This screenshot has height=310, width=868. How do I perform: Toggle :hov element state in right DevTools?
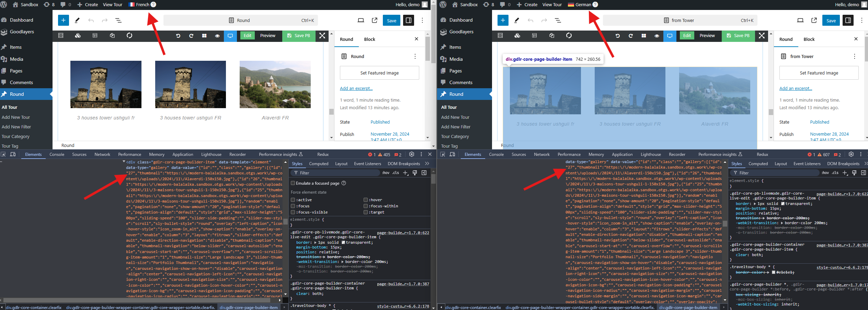point(825,173)
